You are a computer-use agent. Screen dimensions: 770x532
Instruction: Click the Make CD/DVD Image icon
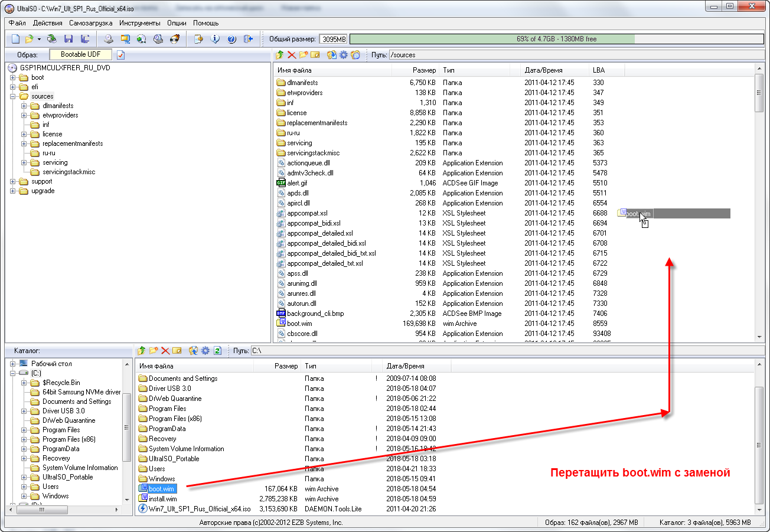[x=125, y=39]
